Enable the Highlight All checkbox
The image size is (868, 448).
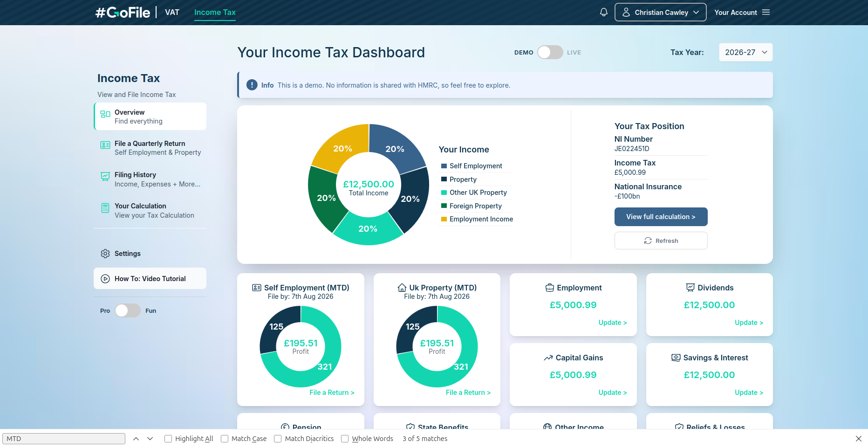pyautogui.click(x=168, y=438)
